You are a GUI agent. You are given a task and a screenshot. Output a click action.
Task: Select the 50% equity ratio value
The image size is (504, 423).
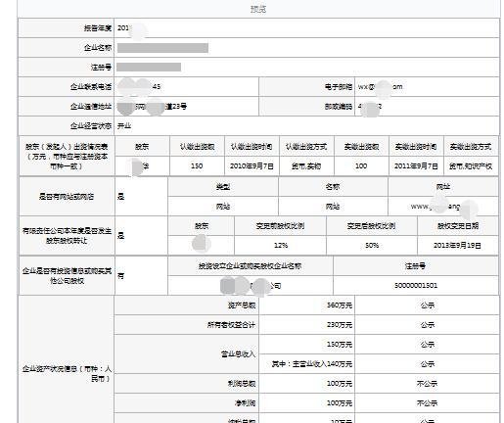coord(372,246)
